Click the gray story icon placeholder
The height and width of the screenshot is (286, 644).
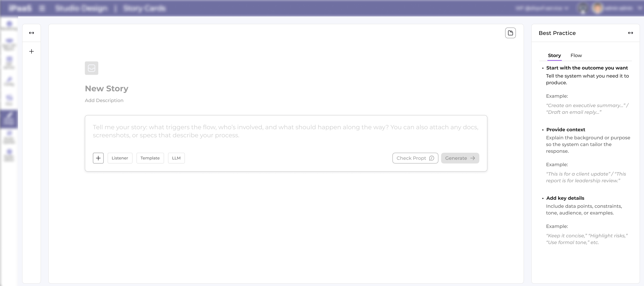coord(91,68)
